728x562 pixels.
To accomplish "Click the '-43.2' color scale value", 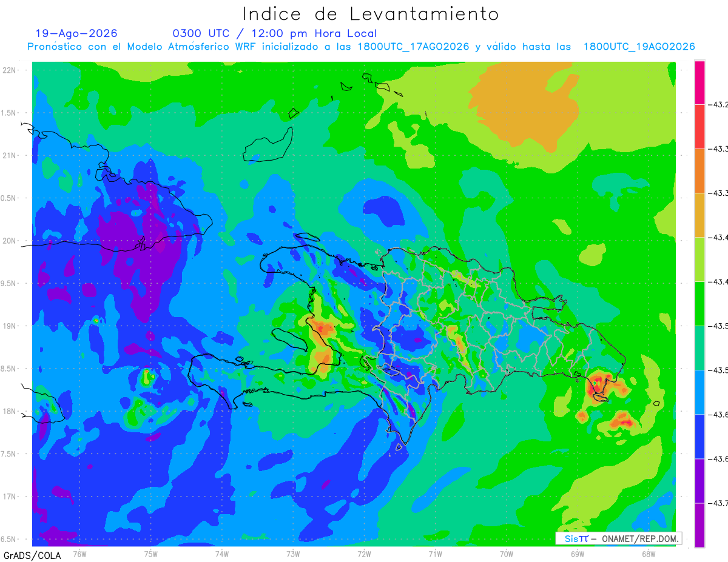I will pos(719,105).
